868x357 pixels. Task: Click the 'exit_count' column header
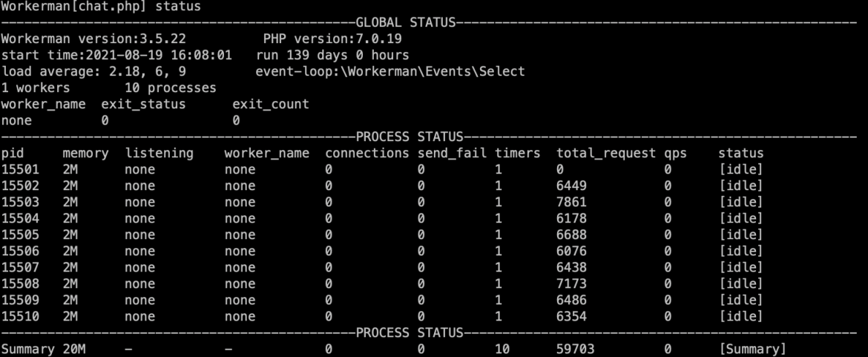click(x=271, y=105)
